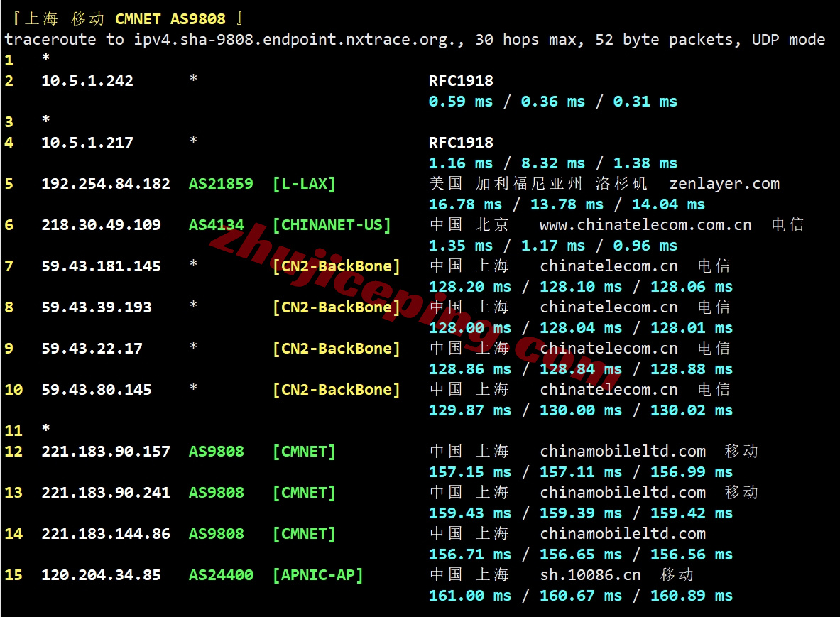Click the latency value 16.78 ms
The image size is (840, 617).
(466, 204)
